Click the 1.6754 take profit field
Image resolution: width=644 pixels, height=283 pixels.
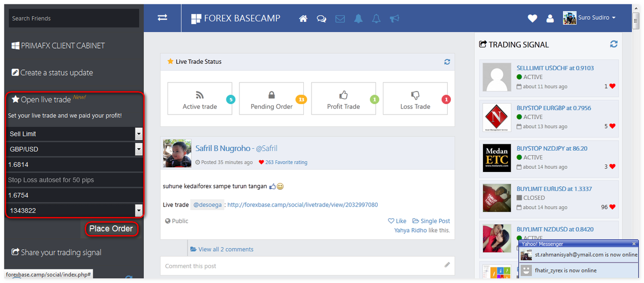(74, 195)
